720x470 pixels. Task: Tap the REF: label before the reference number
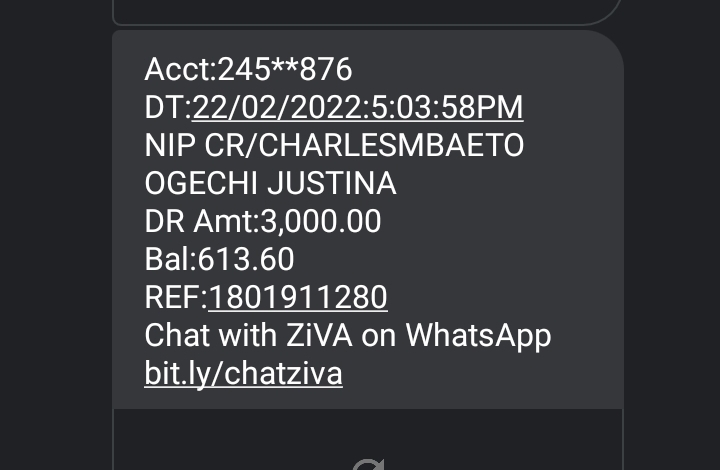(176, 297)
